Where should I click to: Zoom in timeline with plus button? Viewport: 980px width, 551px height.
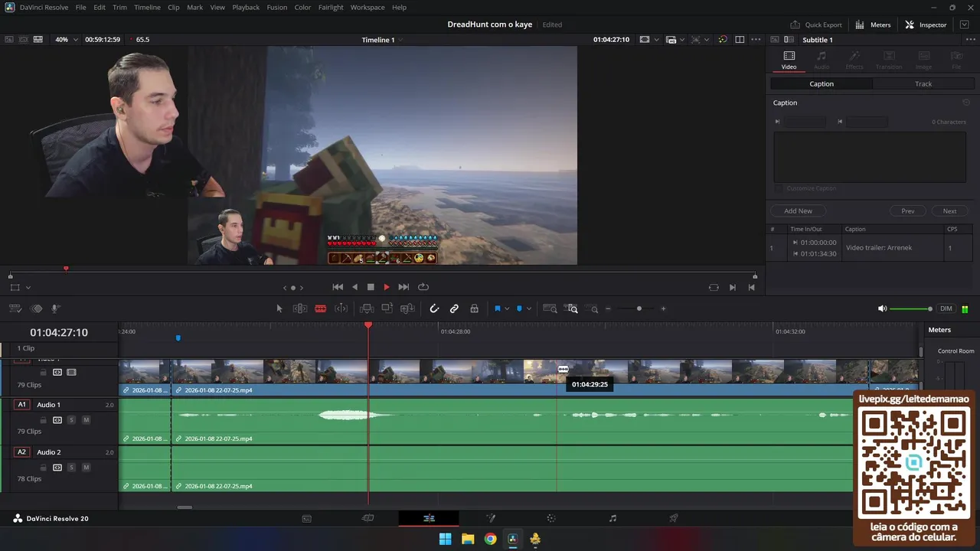pyautogui.click(x=663, y=308)
